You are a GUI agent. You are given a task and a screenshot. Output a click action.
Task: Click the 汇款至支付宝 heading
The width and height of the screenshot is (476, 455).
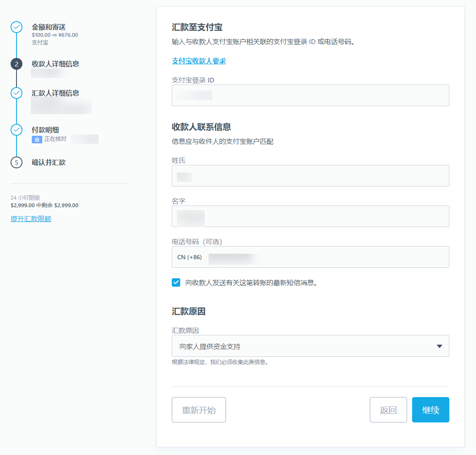pyautogui.click(x=197, y=27)
